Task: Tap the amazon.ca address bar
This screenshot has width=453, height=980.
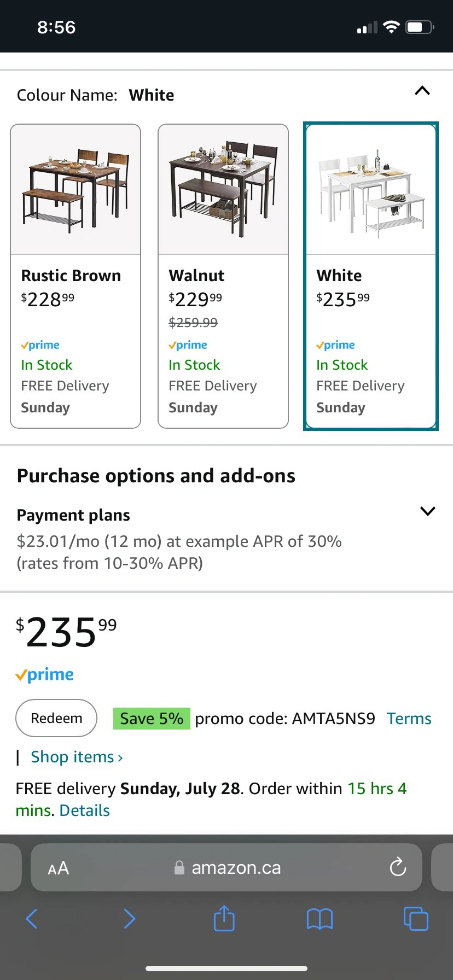Action: tap(235, 868)
